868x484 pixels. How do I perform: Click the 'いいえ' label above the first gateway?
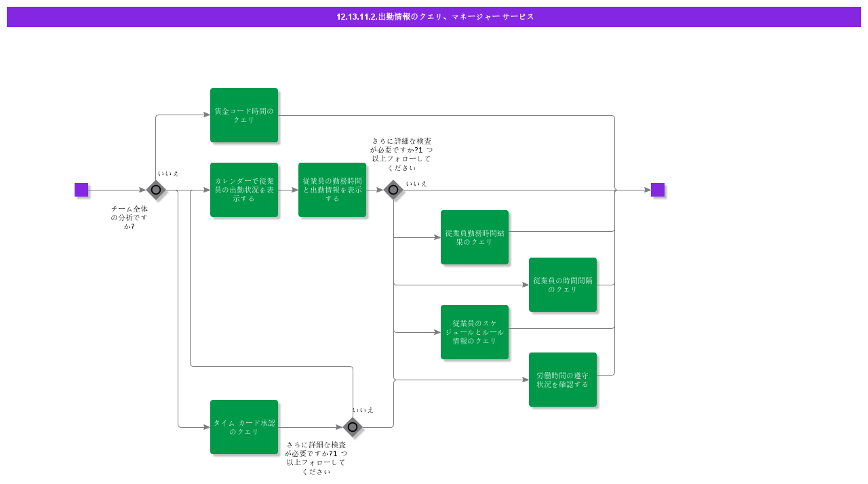[168, 174]
